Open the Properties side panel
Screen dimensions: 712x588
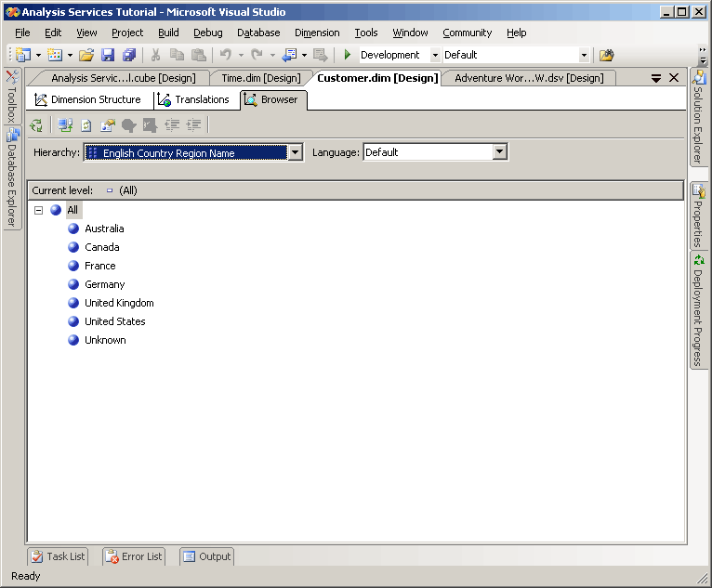(x=699, y=216)
